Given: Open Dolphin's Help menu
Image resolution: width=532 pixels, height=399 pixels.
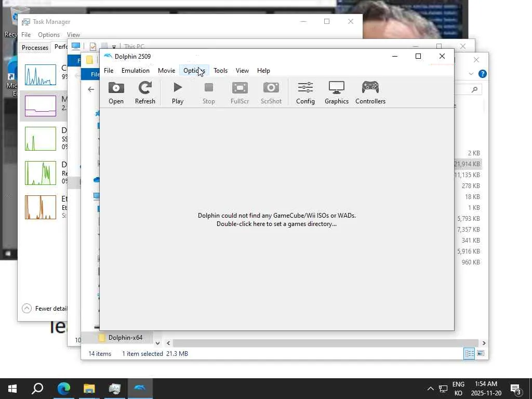Looking at the screenshot, I should [263, 71].
